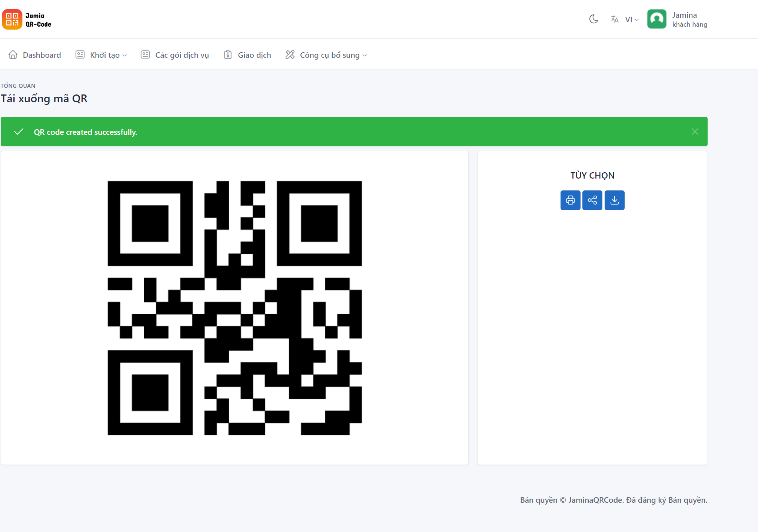Expand Công cụ bổ sung menu

326,55
